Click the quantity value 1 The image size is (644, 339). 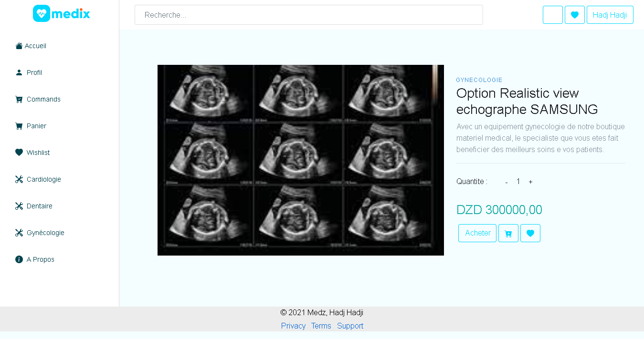point(518,182)
